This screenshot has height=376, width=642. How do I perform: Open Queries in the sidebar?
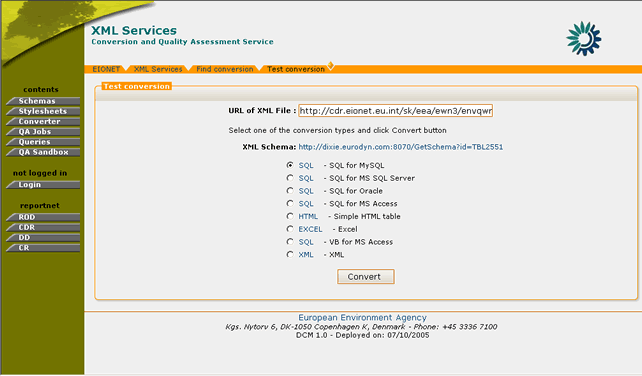(43, 142)
